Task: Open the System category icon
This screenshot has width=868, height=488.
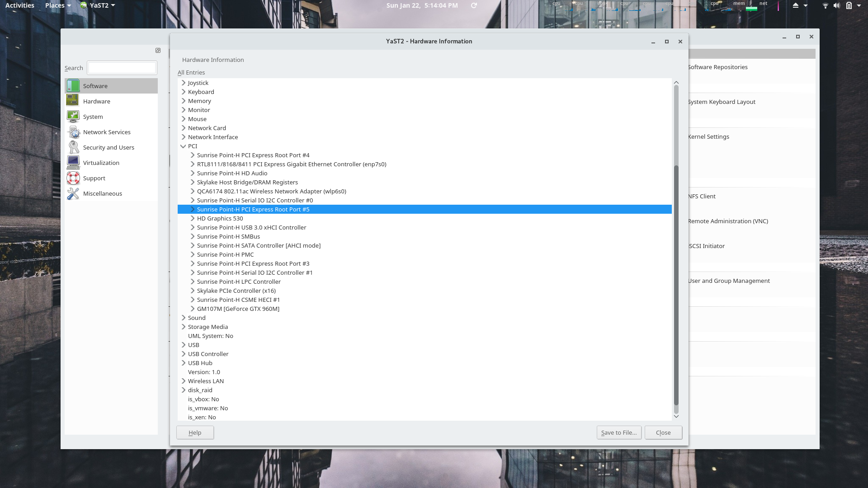Action: 73,117
